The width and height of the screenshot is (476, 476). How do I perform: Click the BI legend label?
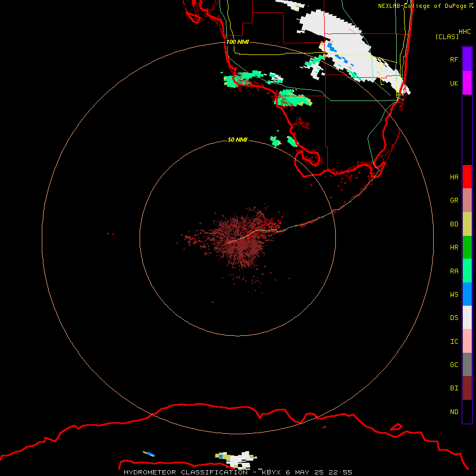pos(454,388)
